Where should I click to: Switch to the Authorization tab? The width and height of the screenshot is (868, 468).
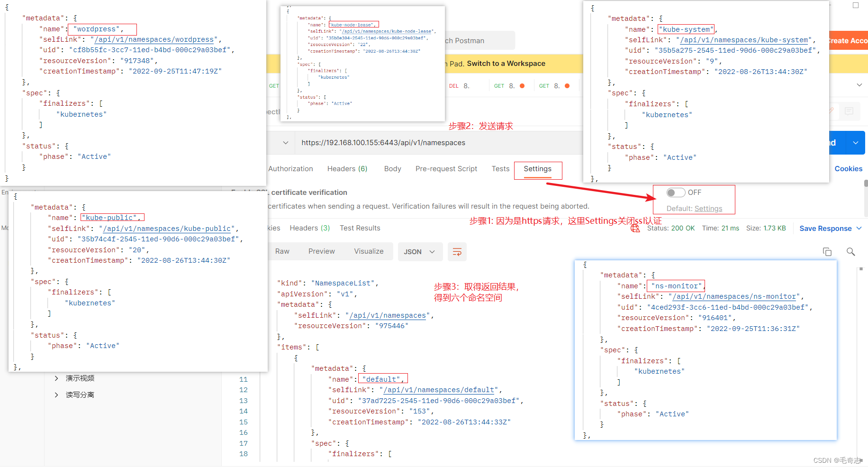290,169
